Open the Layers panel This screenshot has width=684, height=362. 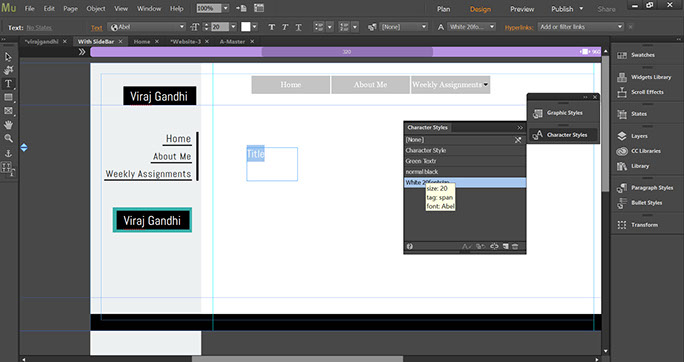(x=632, y=136)
